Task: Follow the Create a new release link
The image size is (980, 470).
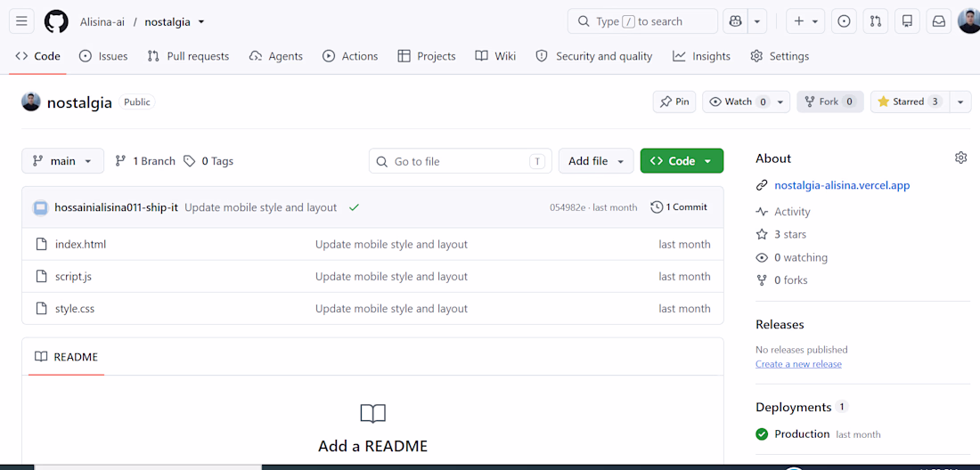Action: pyautogui.click(x=798, y=364)
